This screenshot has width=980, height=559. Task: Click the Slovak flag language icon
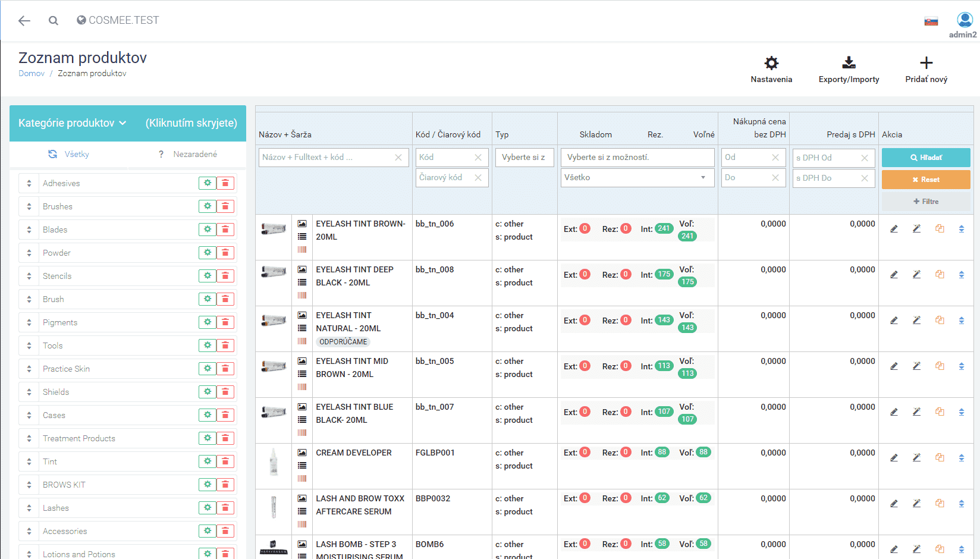(931, 22)
